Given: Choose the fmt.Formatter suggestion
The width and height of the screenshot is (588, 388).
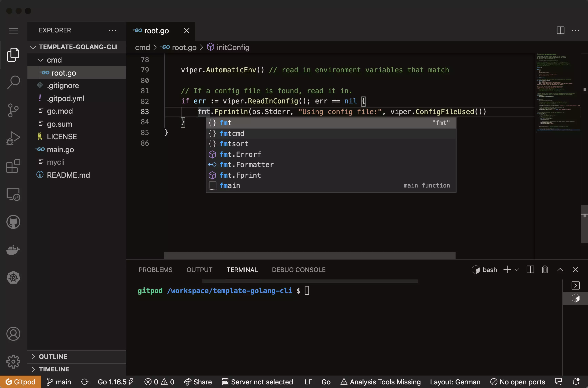Looking at the screenshot, I should (x=331, y=165).
